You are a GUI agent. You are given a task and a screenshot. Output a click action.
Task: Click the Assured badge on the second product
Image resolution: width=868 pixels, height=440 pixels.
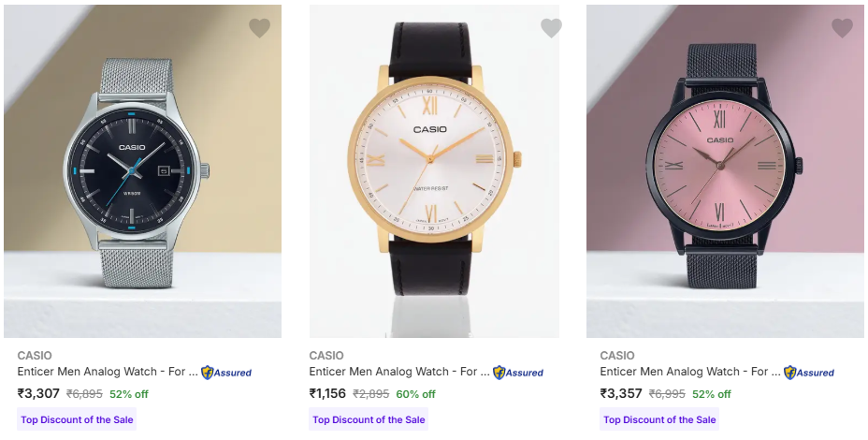coord(518,373)
